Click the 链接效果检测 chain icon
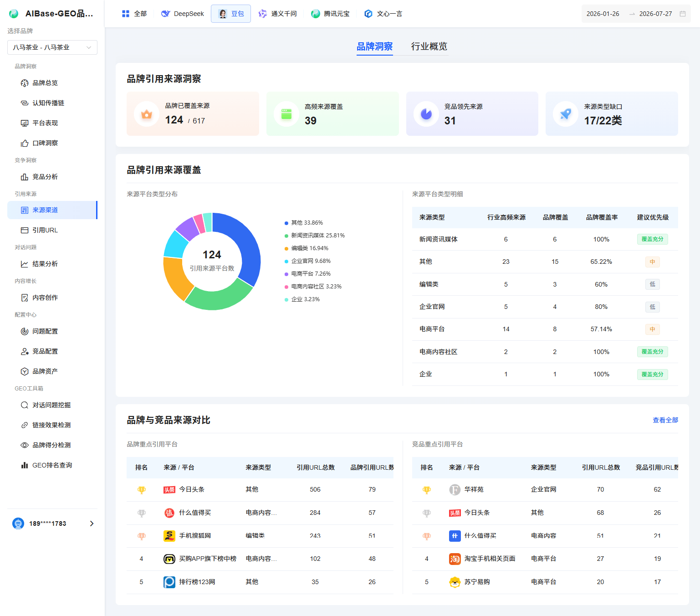Screen dimensions: 700x616 (x=25, y=425)
